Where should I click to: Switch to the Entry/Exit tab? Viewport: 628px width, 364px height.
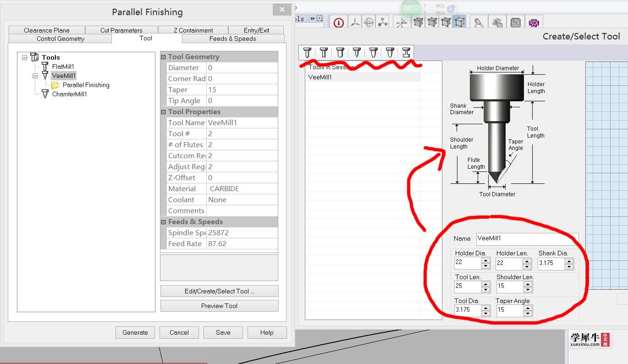pyautogui.click(x=257, y=30)
